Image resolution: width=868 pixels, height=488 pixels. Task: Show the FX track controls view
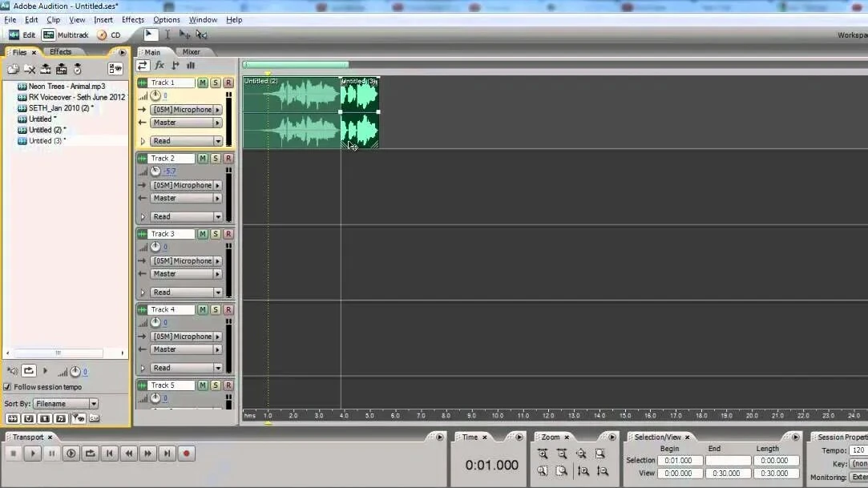[x=159, y=66]
